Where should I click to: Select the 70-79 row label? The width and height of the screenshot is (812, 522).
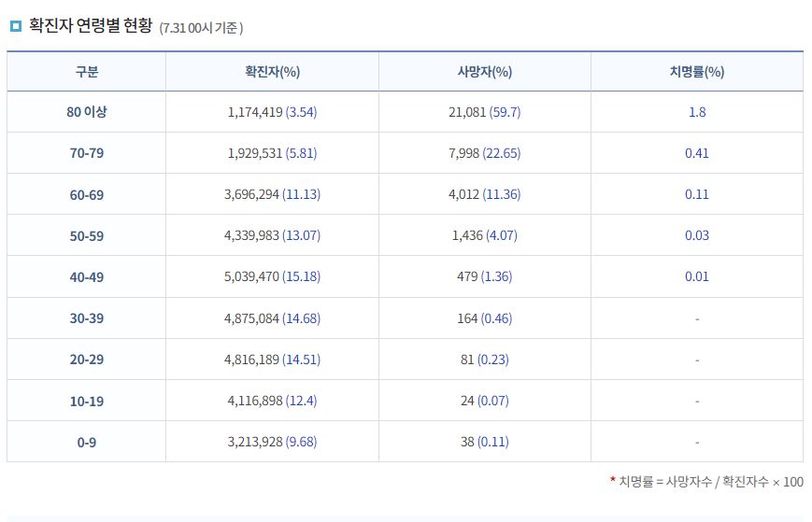pos(87,153)
